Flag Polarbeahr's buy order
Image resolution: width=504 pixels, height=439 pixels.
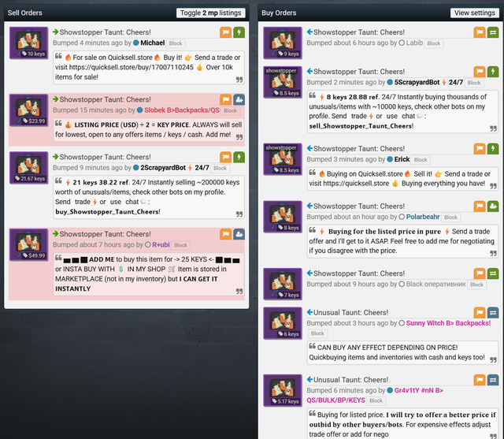480,206
